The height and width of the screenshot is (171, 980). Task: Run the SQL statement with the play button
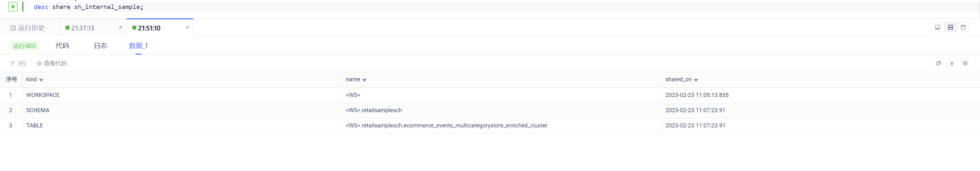pos(13,6)
